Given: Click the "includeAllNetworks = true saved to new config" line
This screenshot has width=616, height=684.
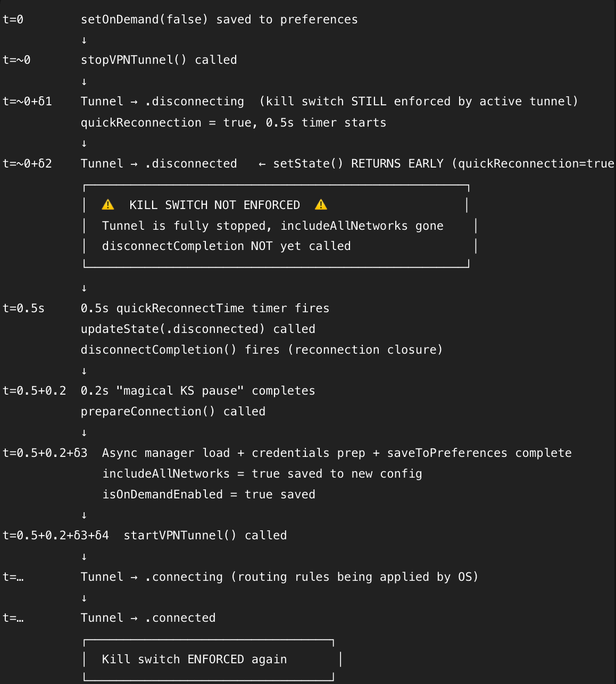Looking at the screenshot, I should tap(262, 474).
